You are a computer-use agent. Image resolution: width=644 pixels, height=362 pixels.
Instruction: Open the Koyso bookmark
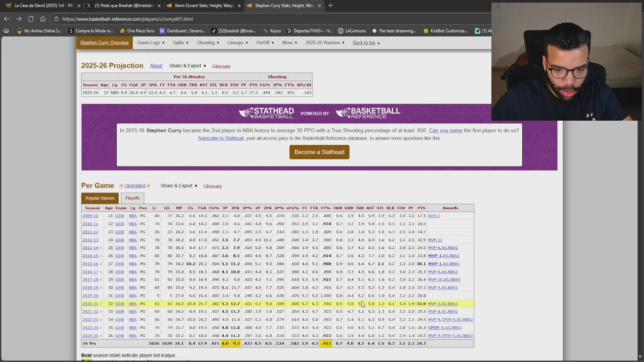point(272,31)
